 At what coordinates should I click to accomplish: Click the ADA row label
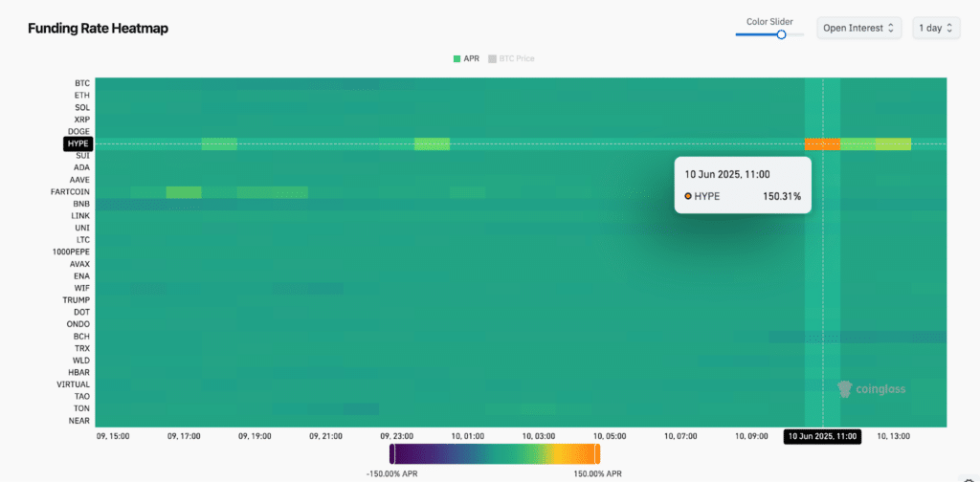point(82,168)
